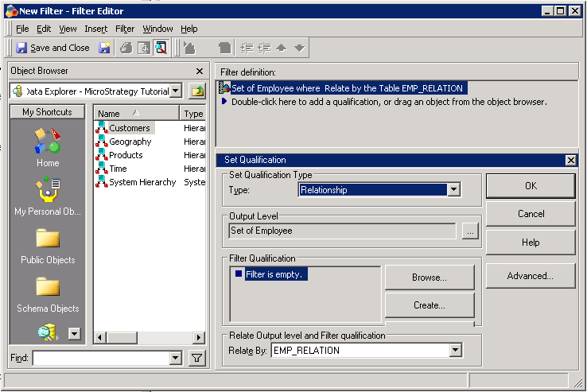Click the move down arrow icon
The width and height of the screenshot is (587, 392).
pyautogui.click(x=300, y=48)
